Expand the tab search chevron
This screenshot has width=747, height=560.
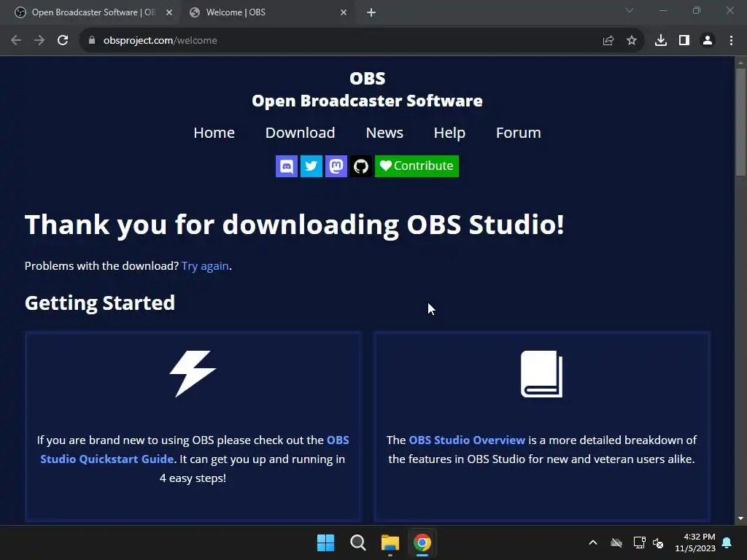point(630,10)
